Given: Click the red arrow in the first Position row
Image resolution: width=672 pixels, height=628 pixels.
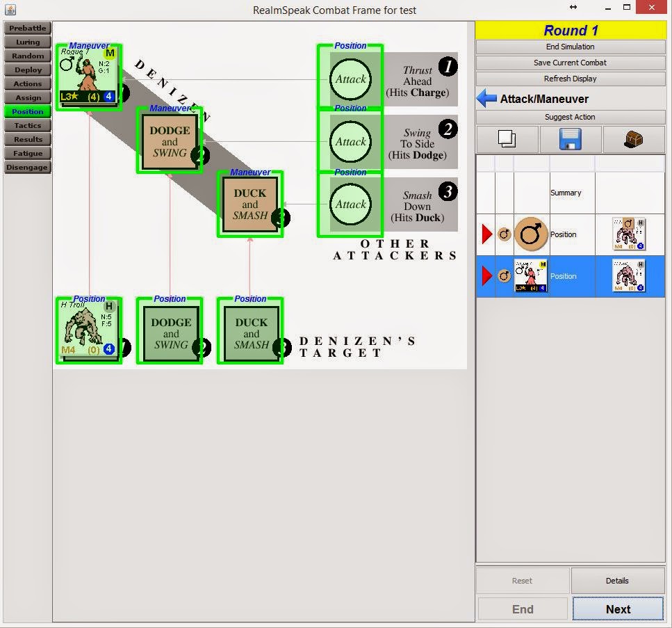Looking at the screenshot, I should coord(487,234).
